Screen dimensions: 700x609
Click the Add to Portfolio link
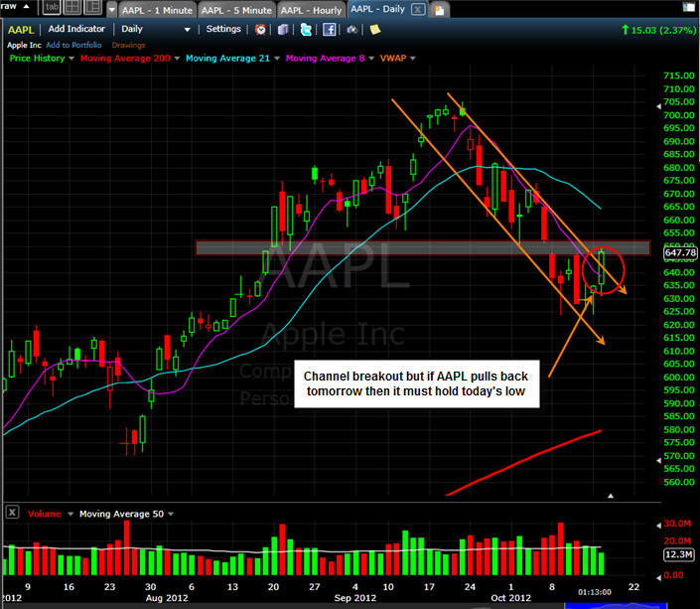[73, 45]
